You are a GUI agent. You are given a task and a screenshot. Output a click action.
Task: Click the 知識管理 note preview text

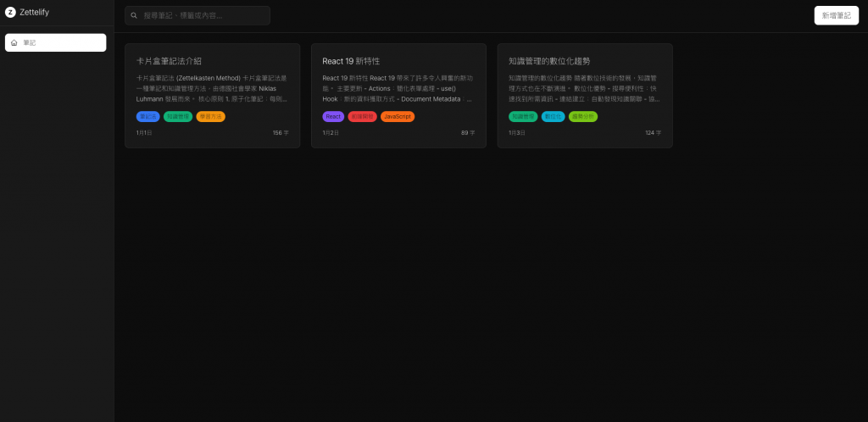point(585,88)
